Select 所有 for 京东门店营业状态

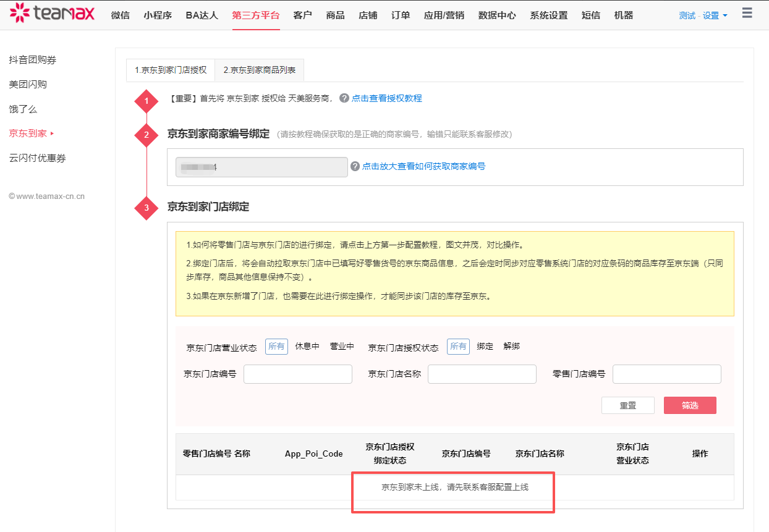276,347
